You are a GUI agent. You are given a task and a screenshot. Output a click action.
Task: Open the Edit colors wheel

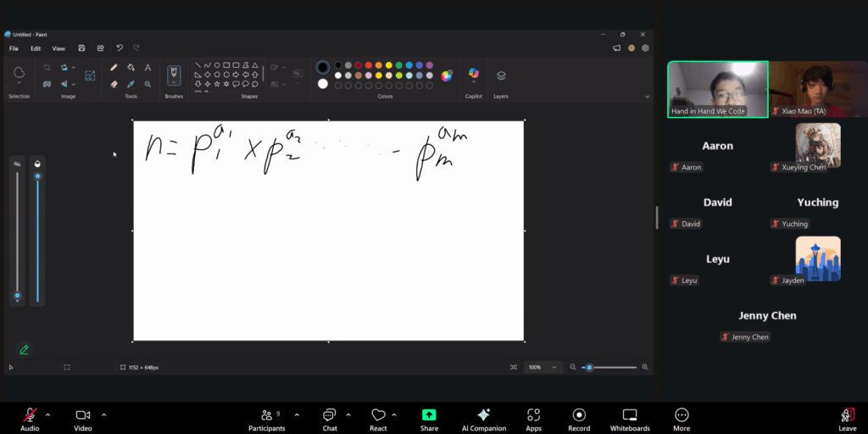click(447, 75)
